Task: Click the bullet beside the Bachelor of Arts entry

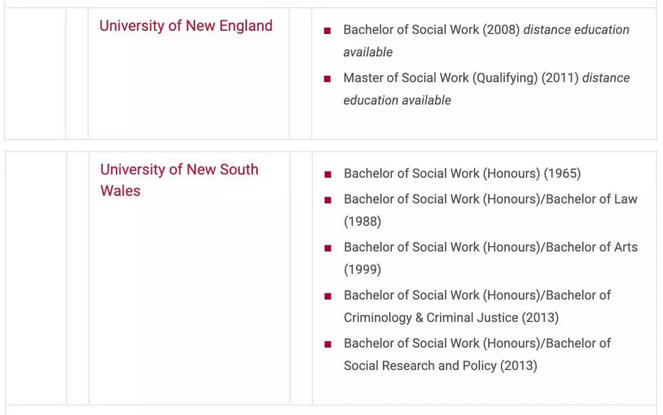Action: (x=327, y=249)
